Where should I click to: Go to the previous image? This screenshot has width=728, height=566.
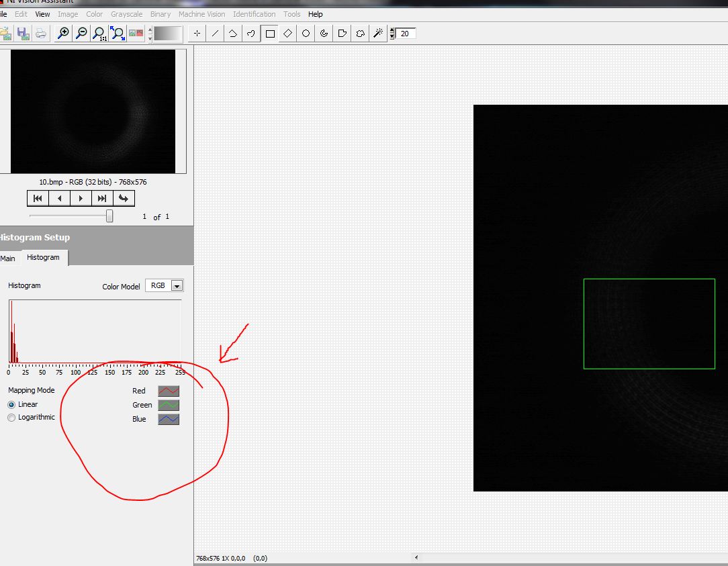pos(59,198)
